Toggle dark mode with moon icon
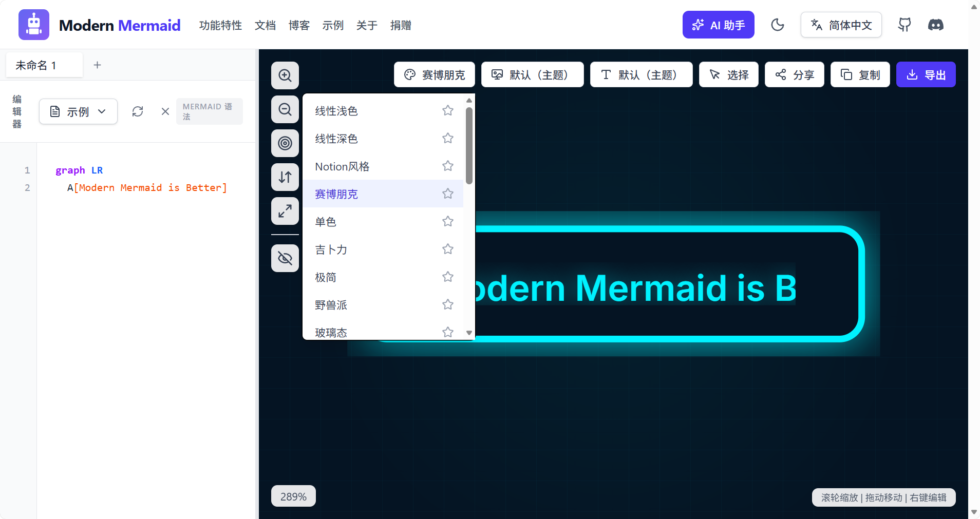 (x=778, y=25)
